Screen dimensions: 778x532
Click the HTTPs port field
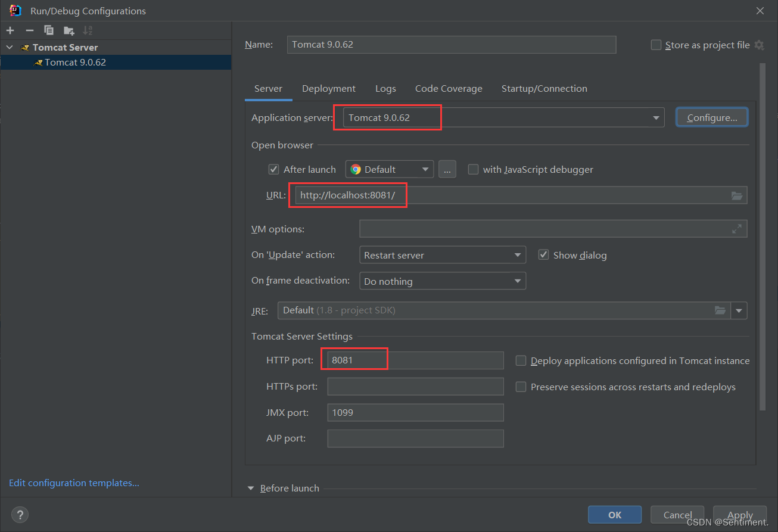[x=415, y=387]
